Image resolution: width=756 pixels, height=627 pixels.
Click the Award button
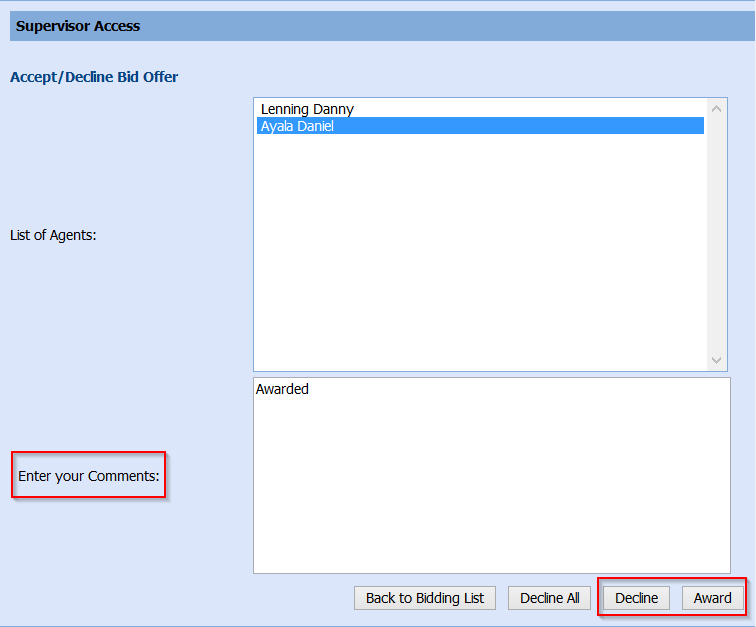tap(713, 598)
